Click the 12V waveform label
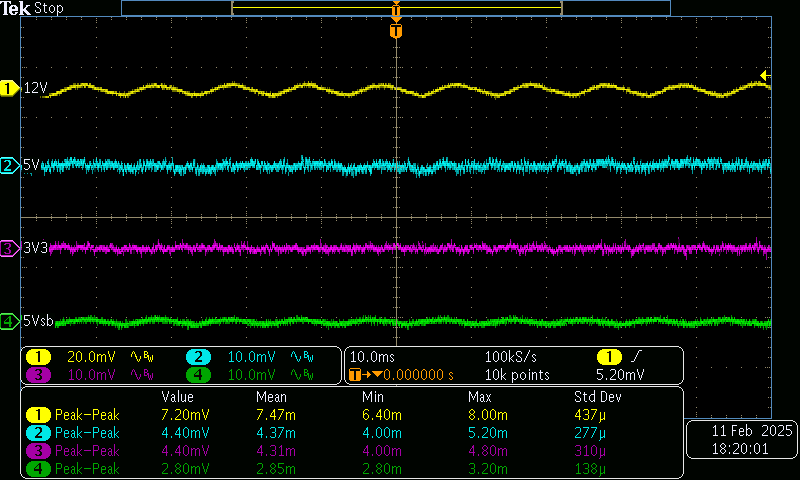The image size is (800, 480). (x=36, y=88)
